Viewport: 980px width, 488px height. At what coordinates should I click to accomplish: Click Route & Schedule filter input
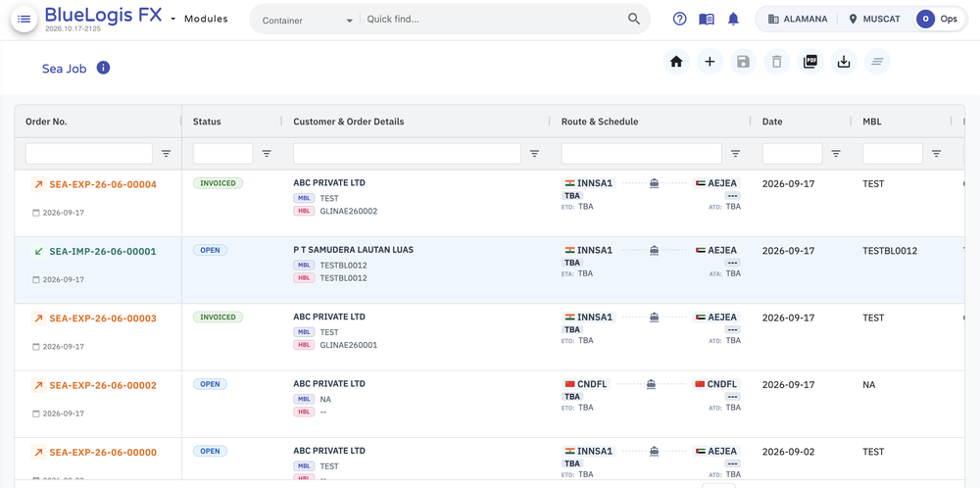641,154
